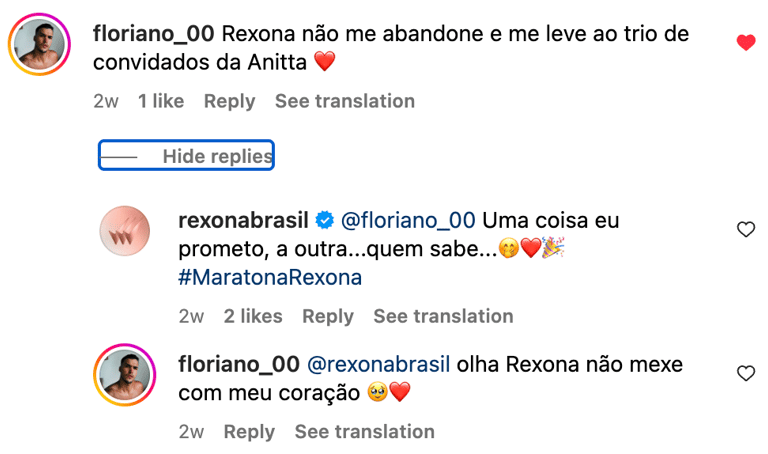
Task: Click rexonabrasil's blue verified badge
Action: tap(325, 219)
